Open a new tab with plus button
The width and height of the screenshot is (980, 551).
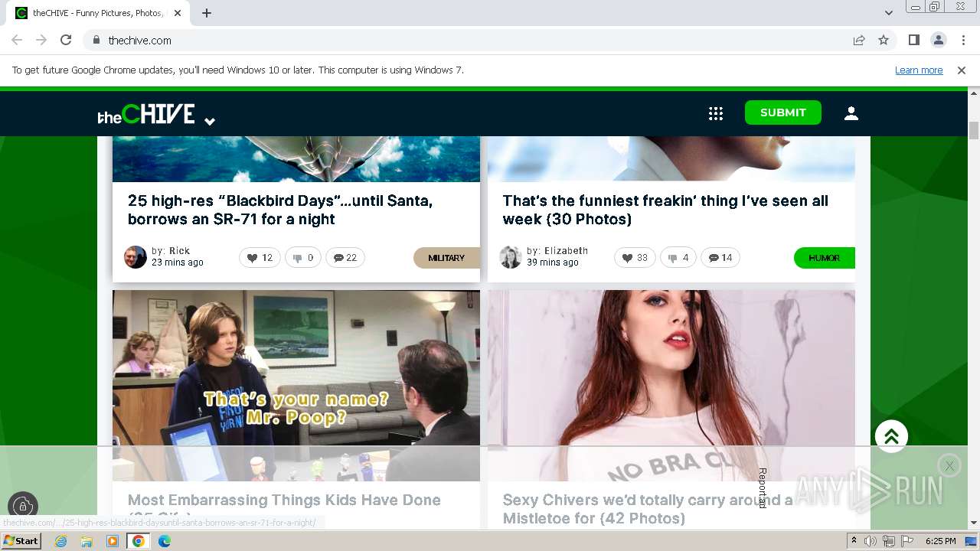pos(207,13)
